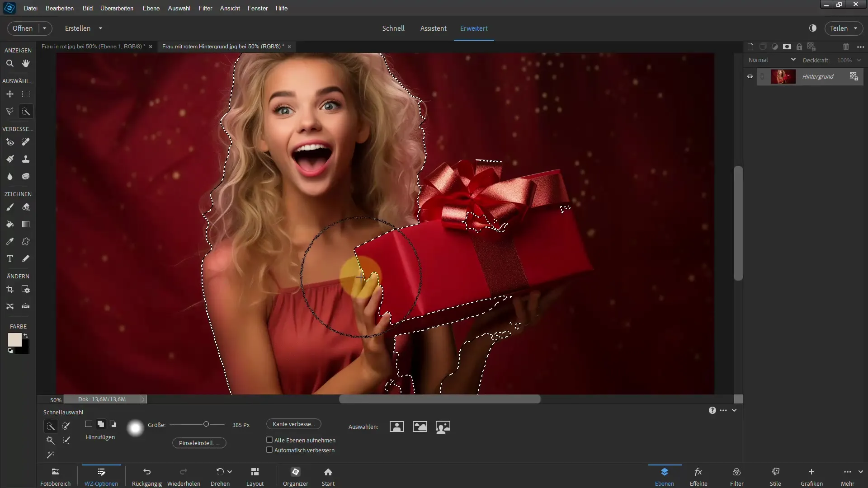Click the Healing Brush tool
868x488 pixels.
click(x=26, y=142)
